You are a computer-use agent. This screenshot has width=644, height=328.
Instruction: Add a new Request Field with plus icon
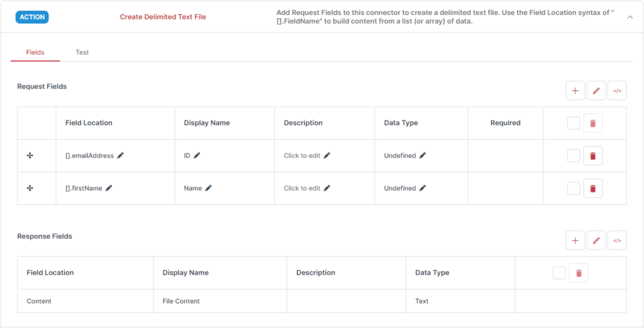(575, 90)
